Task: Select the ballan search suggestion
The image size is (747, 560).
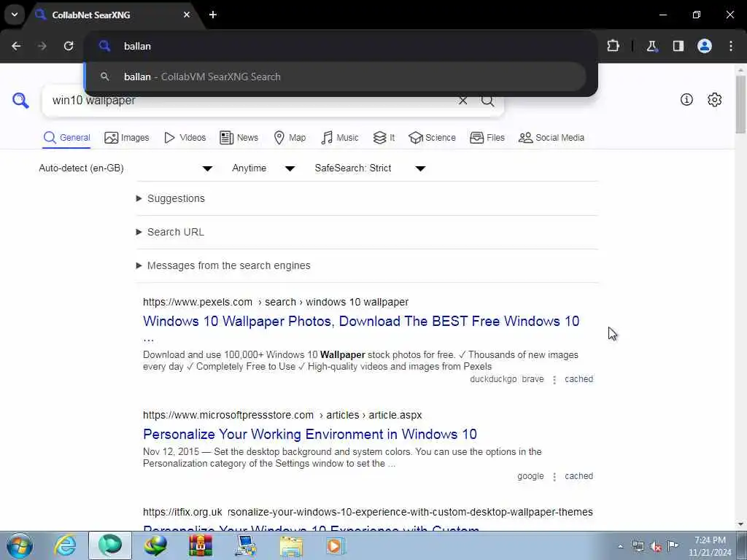Action: tap(336, 77)
